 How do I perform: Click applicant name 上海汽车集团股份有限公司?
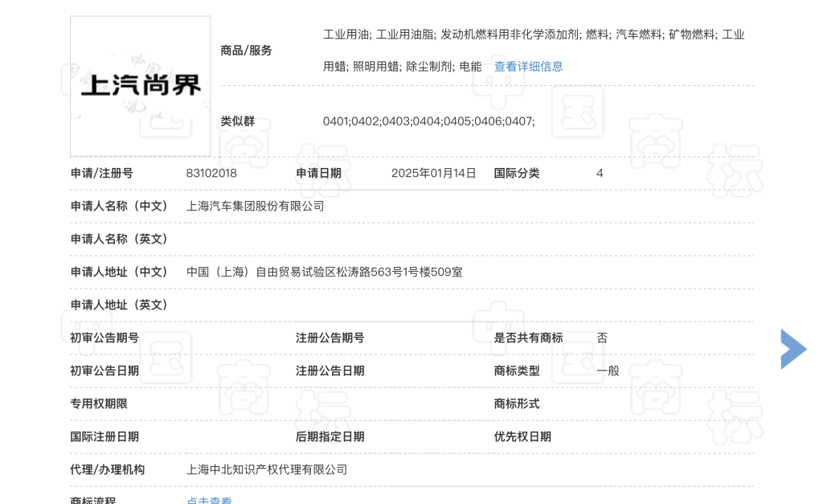pyautogui.click(x=255, y=206)
